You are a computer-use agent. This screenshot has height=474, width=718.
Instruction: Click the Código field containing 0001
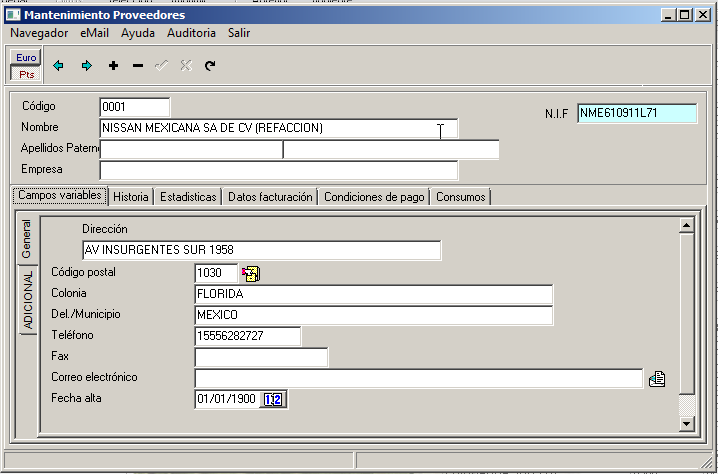pos(135,107)
